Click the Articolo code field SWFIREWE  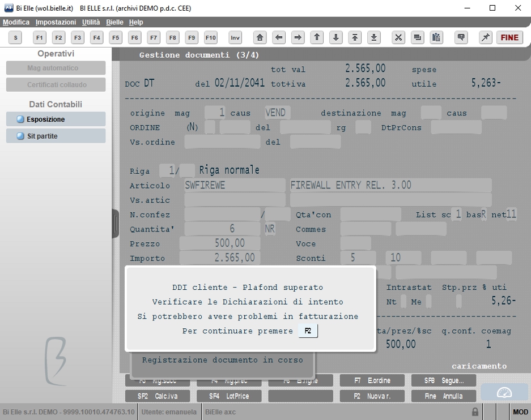[x=235, y=185]
